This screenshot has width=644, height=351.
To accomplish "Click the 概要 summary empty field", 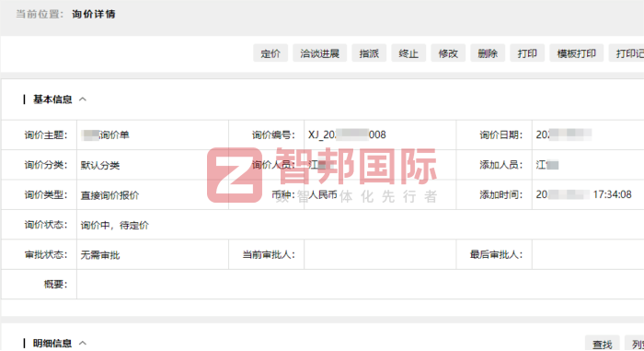I will (x=361, y=285).
